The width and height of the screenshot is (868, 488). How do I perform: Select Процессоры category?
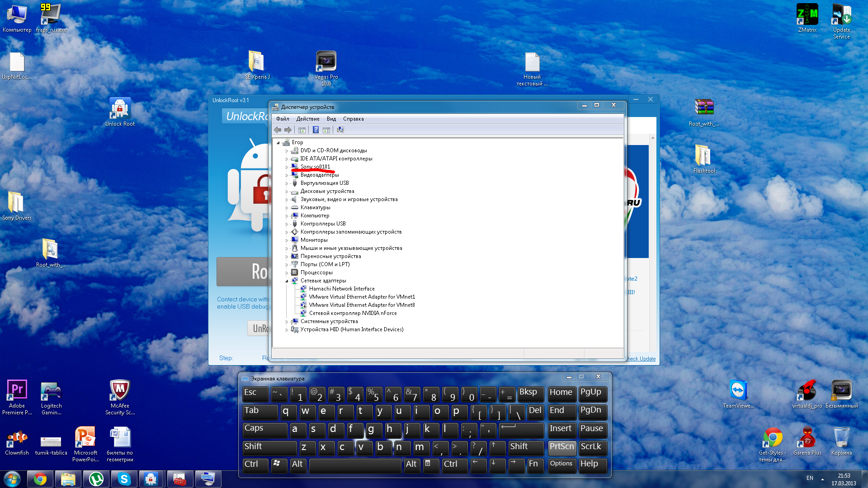click(x=316, y=272)
